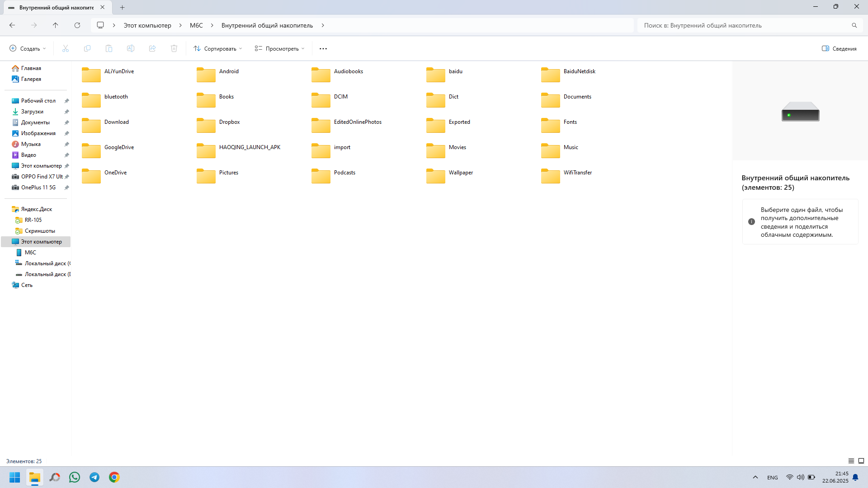Image resolution: width=868 pixels, height=488 pixels.
Task: Open the three-dots more options menu
Action: point(323,48)
